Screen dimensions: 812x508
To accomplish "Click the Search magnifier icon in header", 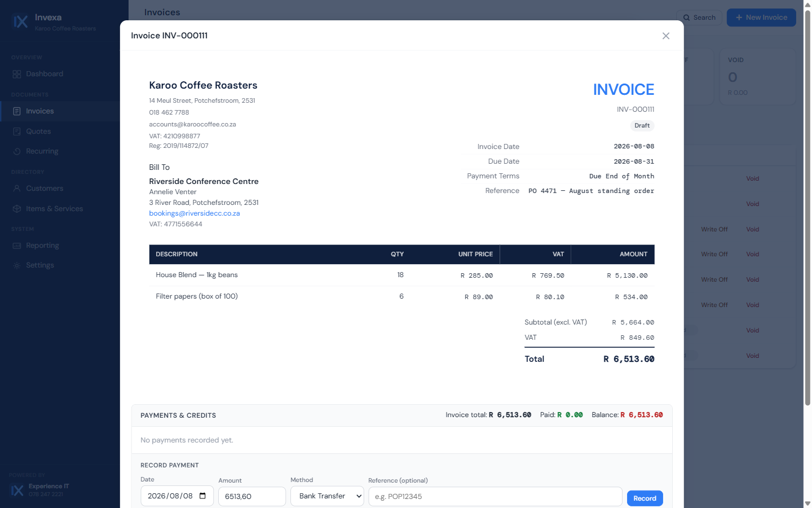I will click(x=686, y=17).
